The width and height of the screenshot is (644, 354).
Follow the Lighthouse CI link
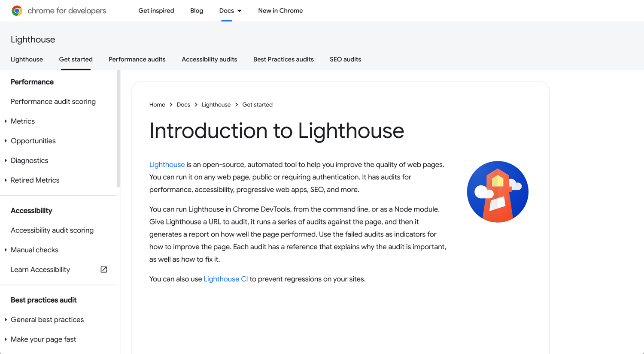pyautogui.click(x=226, y=279)
